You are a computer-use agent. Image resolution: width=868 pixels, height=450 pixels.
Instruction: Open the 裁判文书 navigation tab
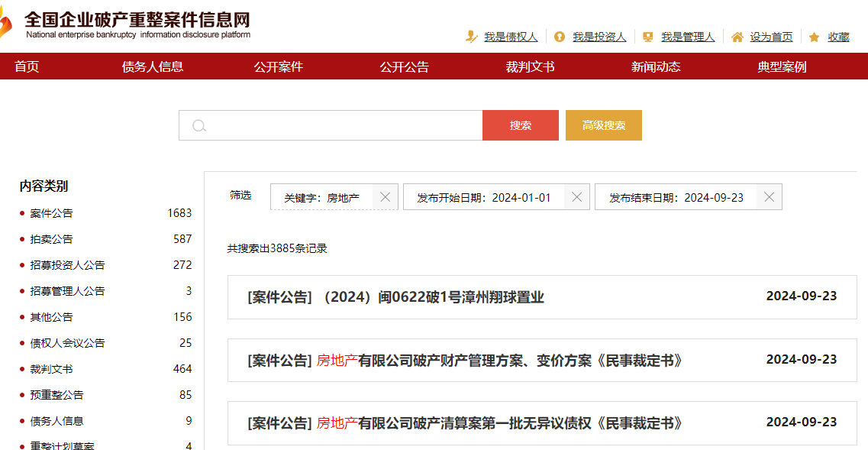pos(530,66)
